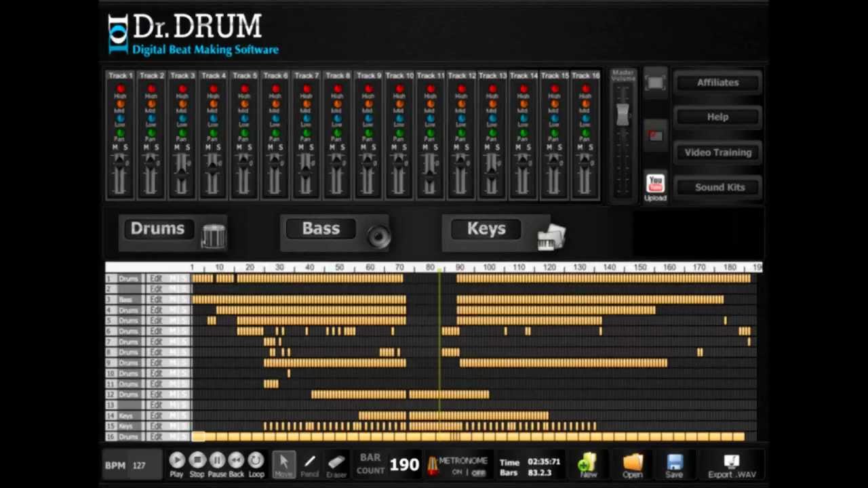
Task: Export the beat as .WAV
Action: coord(732,466)
